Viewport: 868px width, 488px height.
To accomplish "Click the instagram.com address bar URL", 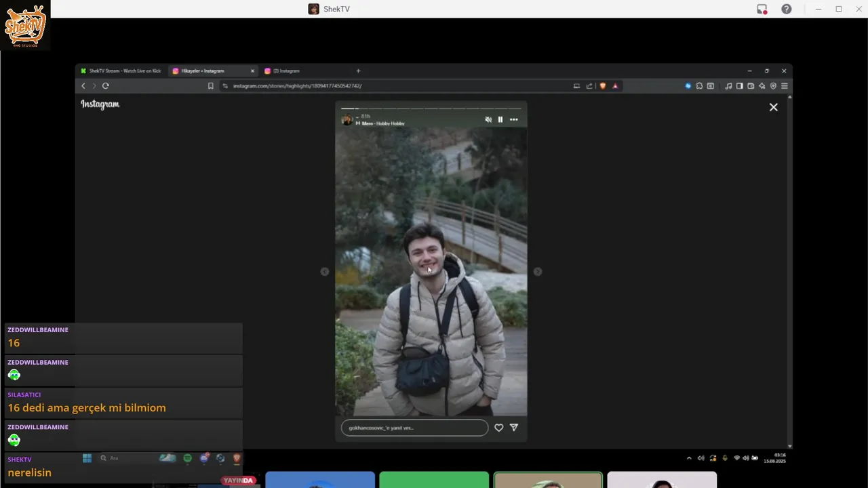I will click(x=297, y=86).
